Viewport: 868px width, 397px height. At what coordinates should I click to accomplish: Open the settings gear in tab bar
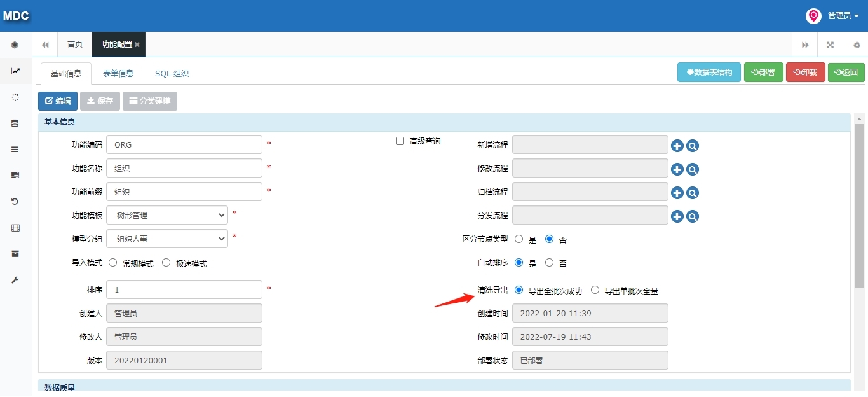pos(857,45)
